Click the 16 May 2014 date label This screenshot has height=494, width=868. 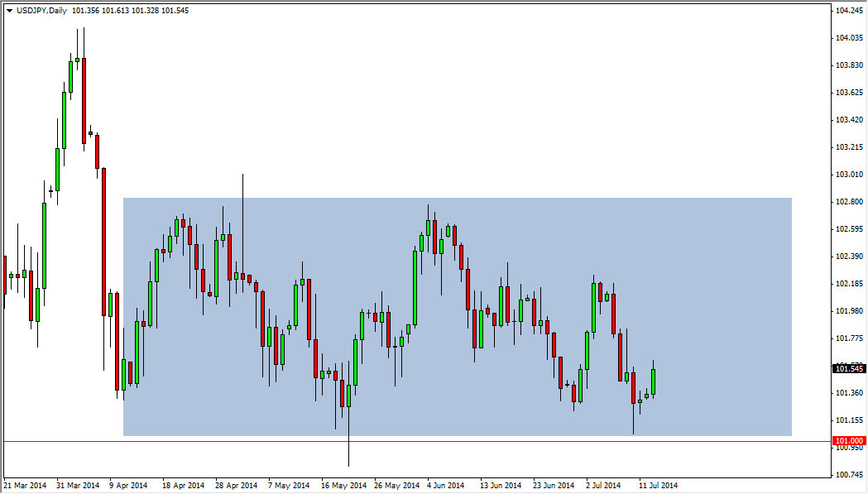(343, 485)
